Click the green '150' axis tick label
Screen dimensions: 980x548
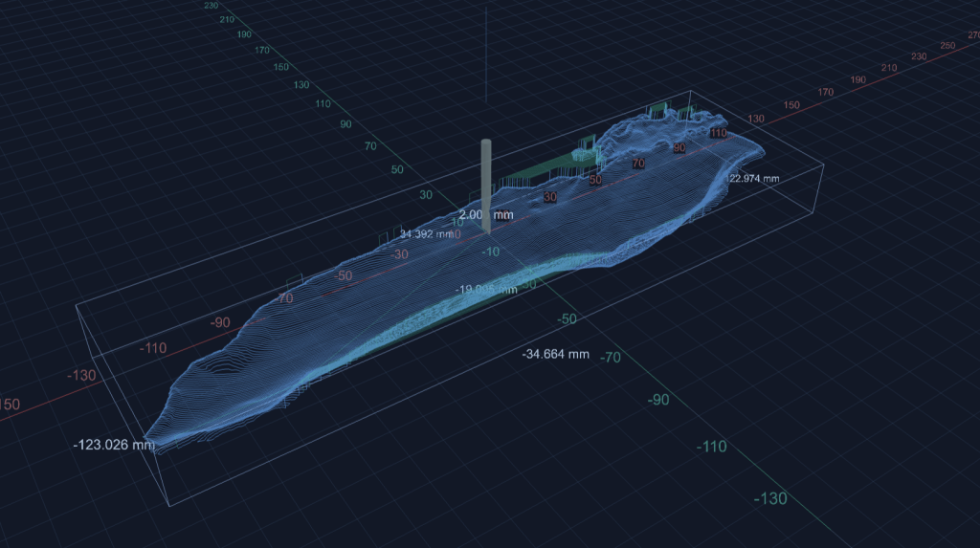click(x=281, y=67)
